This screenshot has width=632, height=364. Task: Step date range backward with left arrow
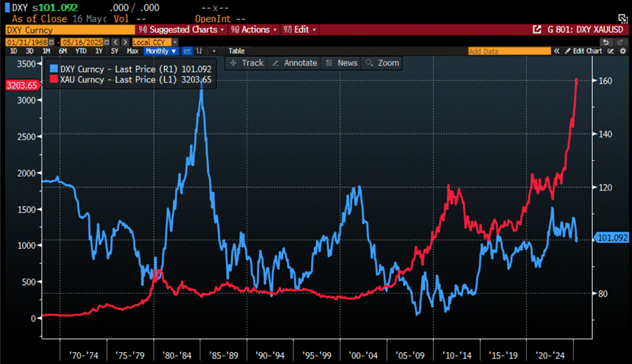click(x=116, y=42)
